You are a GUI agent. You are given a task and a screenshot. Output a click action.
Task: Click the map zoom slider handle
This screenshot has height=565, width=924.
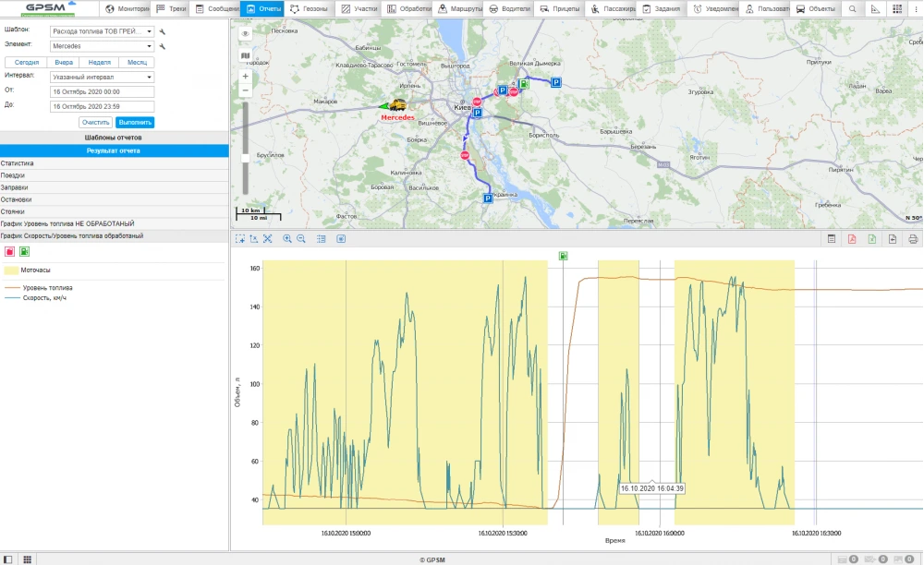tap(245, 158)
